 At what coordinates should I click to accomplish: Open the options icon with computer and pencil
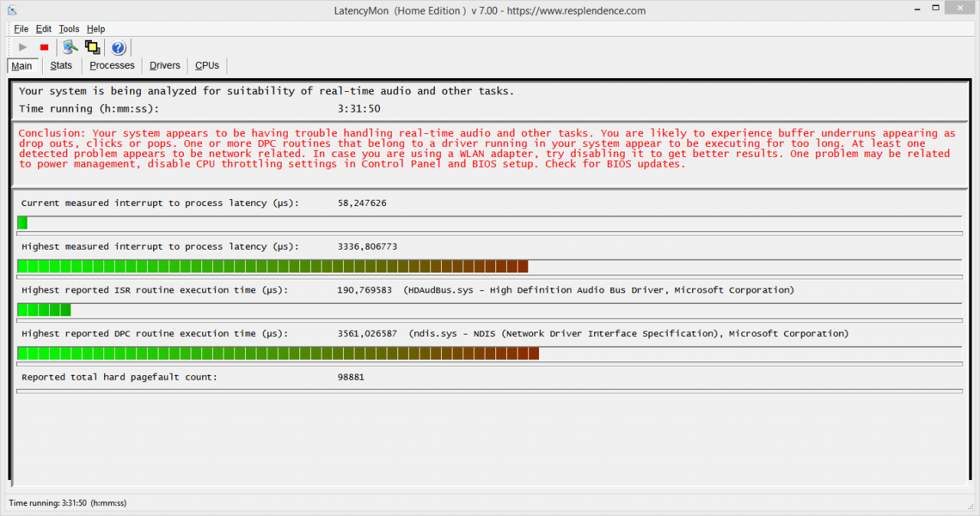pos(70,47)
